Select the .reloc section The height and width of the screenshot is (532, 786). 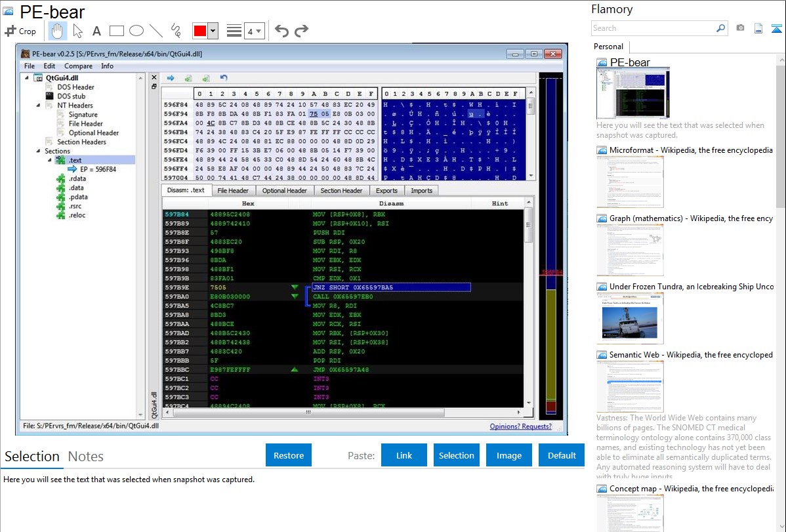point(77,215)
